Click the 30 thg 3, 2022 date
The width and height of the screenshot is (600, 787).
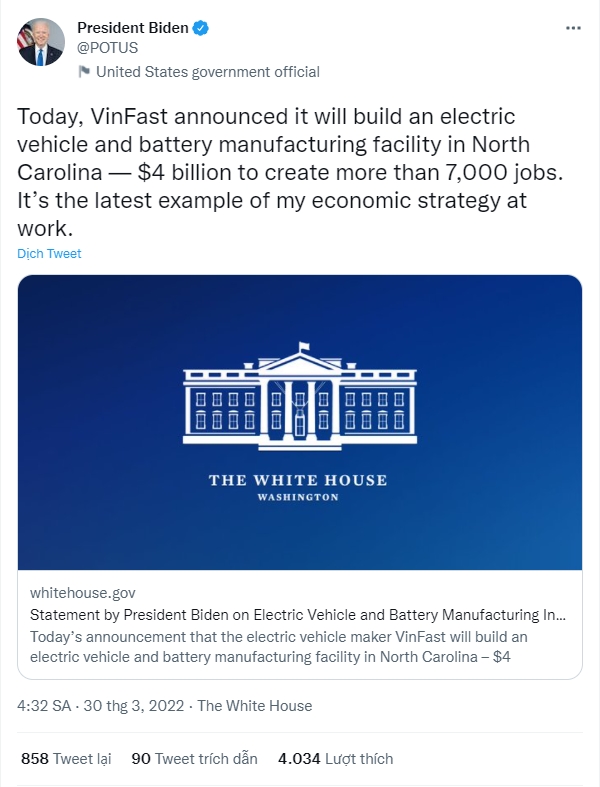click(x=134, y=706)
